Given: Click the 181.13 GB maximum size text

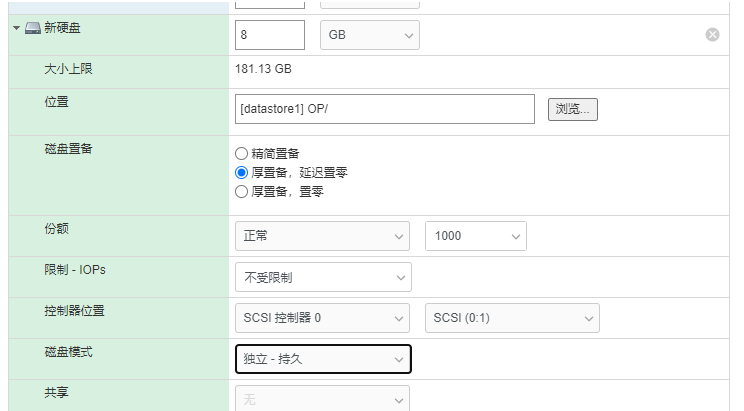Looking at the screenshot, I should [x=263, y=69].
